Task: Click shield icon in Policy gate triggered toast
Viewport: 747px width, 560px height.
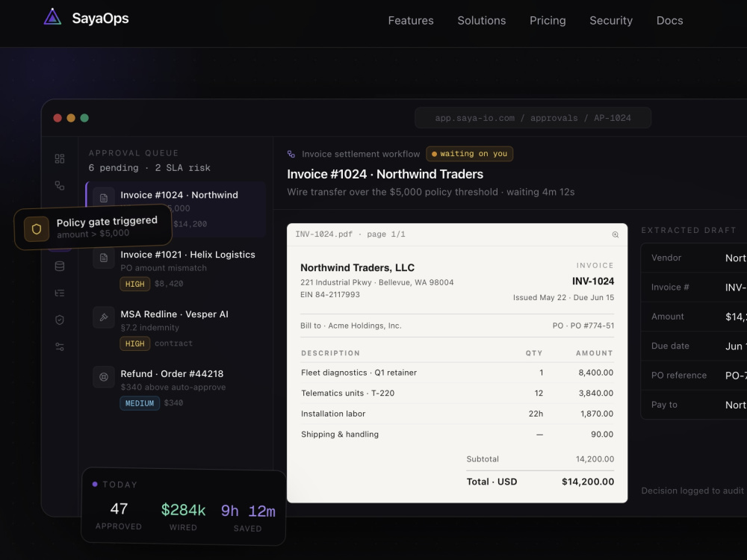Action: coord(37,229)
